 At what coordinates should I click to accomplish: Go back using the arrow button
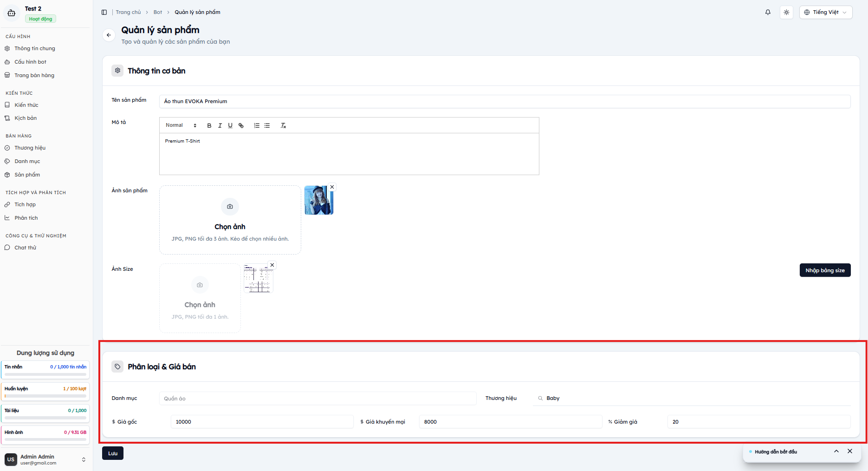pos(109,35)
